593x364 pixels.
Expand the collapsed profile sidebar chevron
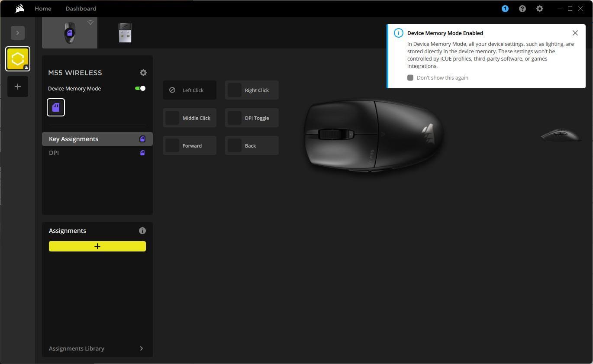18,33
